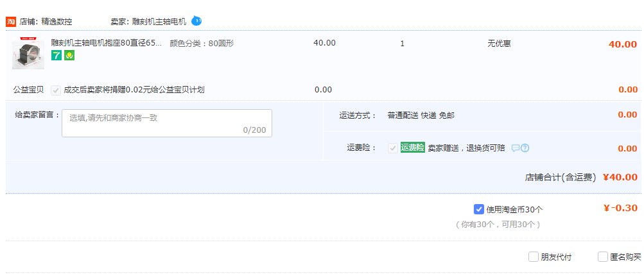The width and height of the screenshot is (644, 274).
Task: Click the freight insurance speech bubble icon
Action: [515, 148]
